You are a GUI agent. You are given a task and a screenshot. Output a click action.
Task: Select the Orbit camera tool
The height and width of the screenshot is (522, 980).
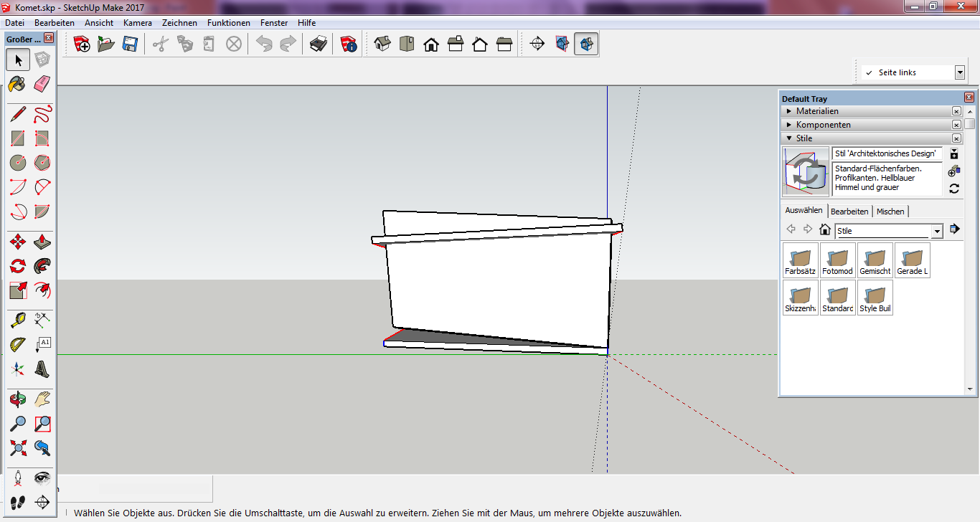pyautogui.click(x=18, y=399)
